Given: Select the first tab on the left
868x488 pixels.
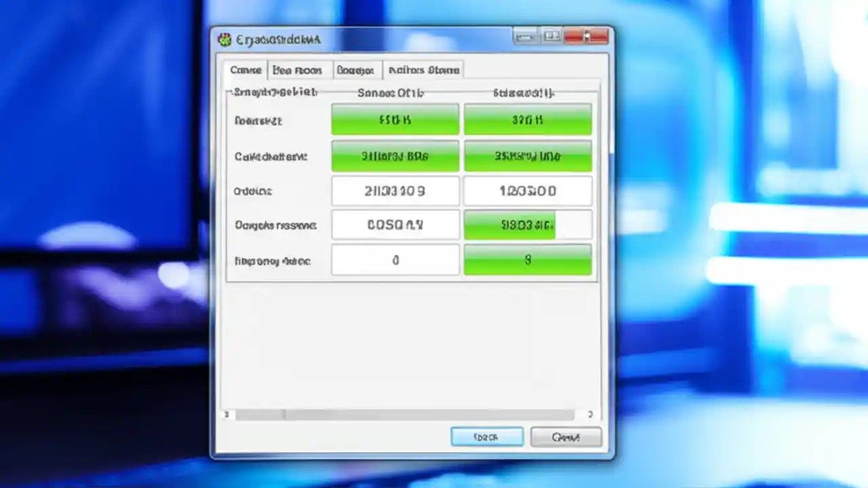Looking at the screenshot, I should pyautogui.click(x=245, y=70).
